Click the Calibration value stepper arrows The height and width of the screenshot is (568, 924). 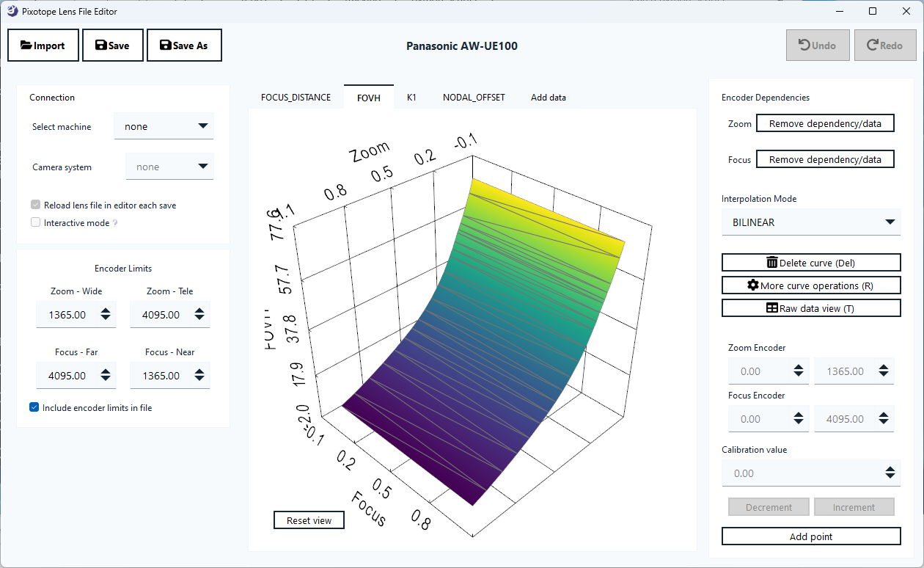pos(890,473)
